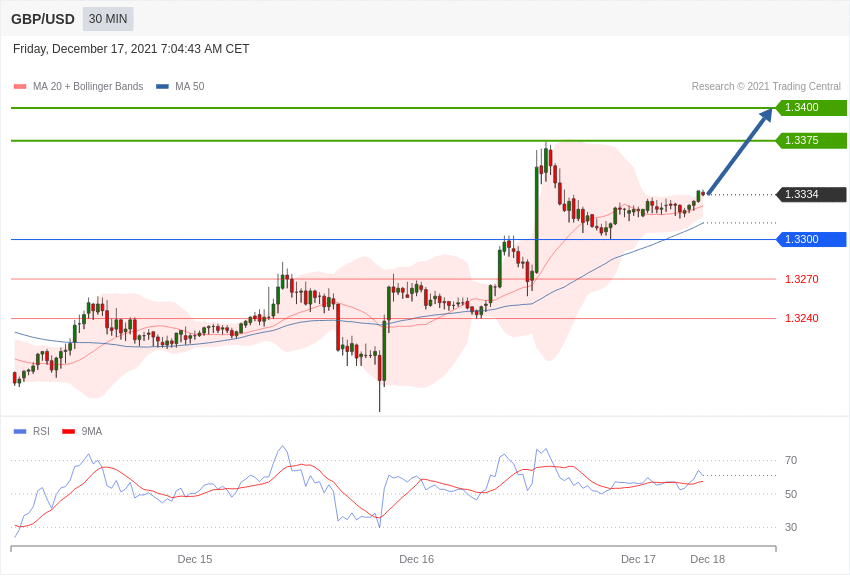Click the blue RSI legend swatch

click(x=20, y=432)
